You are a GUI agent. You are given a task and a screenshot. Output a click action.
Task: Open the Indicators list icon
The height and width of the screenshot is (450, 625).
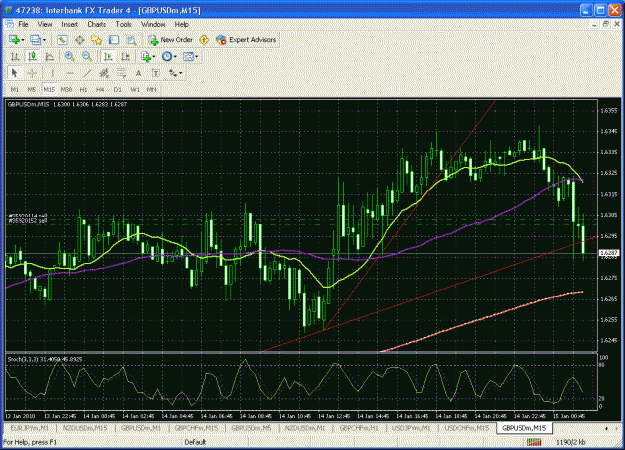click(146, 57)
